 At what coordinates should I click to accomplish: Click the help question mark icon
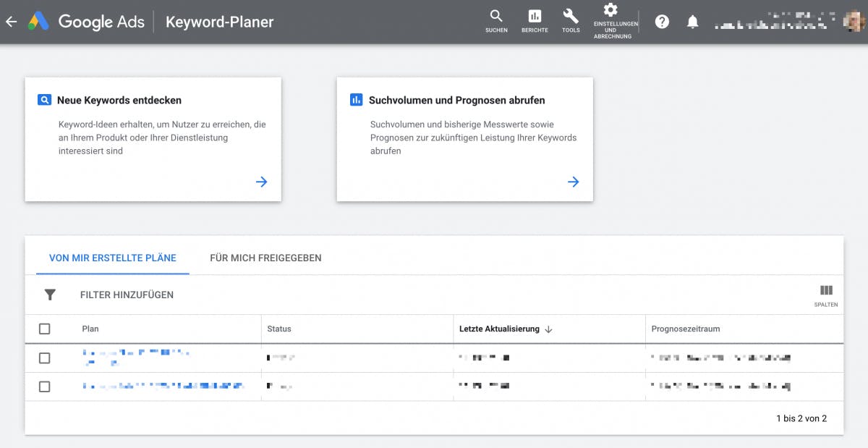[x=662, y=22]
